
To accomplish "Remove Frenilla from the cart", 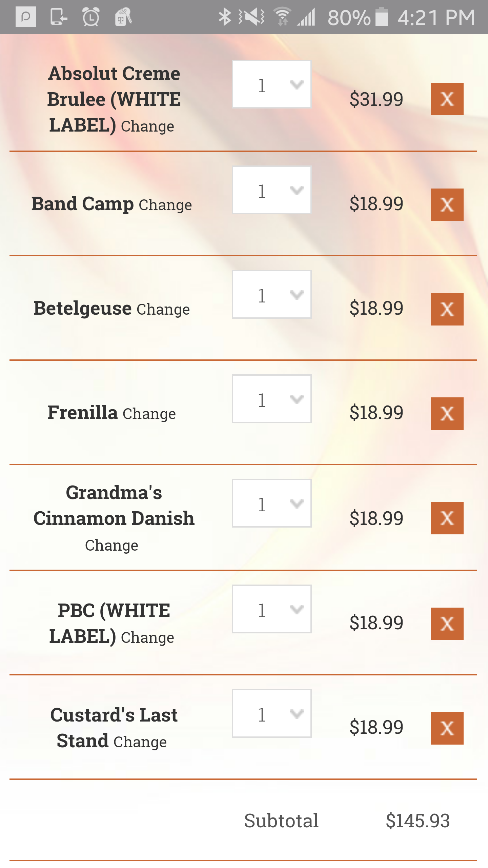I will (447, 414).
